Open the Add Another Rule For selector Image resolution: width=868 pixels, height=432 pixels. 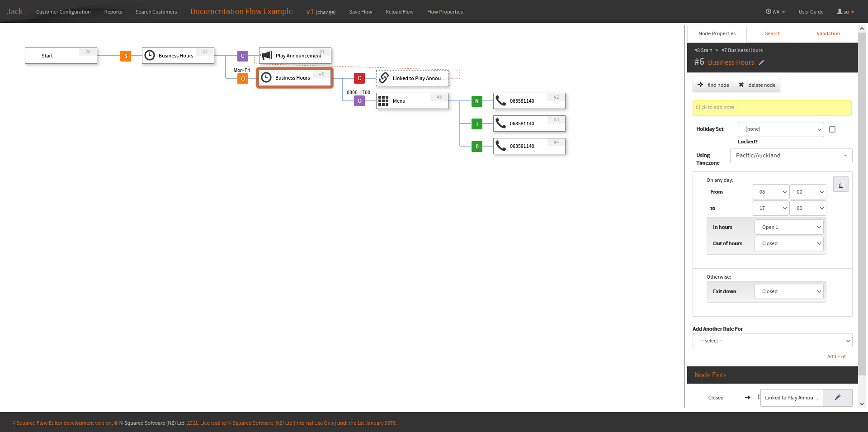click(x=772, y=341)
